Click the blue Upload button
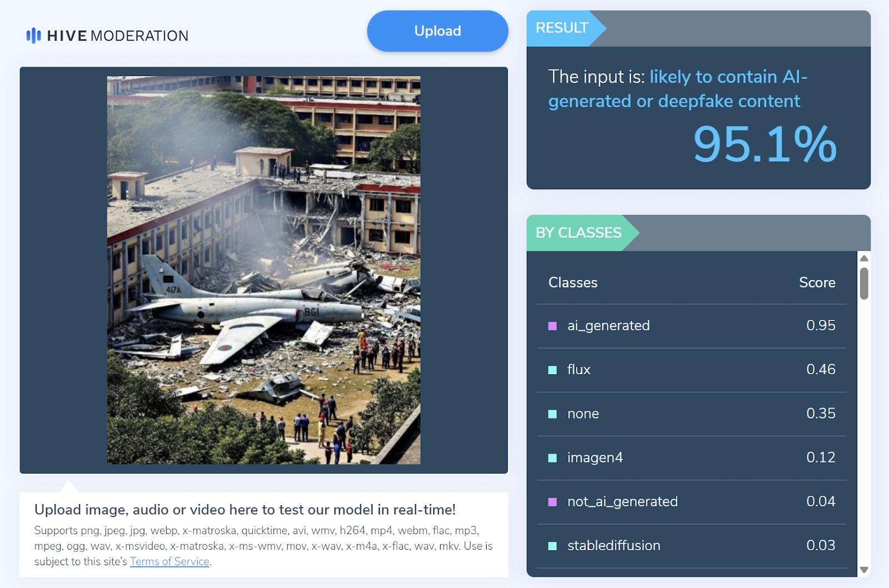Image resolution: width=889 pixels, height=588 pixels. tap(437, 31)
